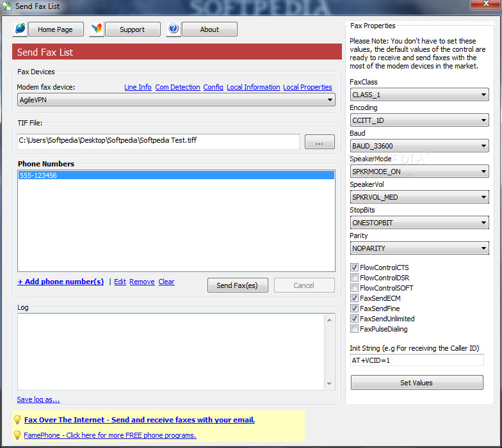Viewport: 502px width, 448px height.
Task: Open the Local Properties link
Action: click(307, 87)
